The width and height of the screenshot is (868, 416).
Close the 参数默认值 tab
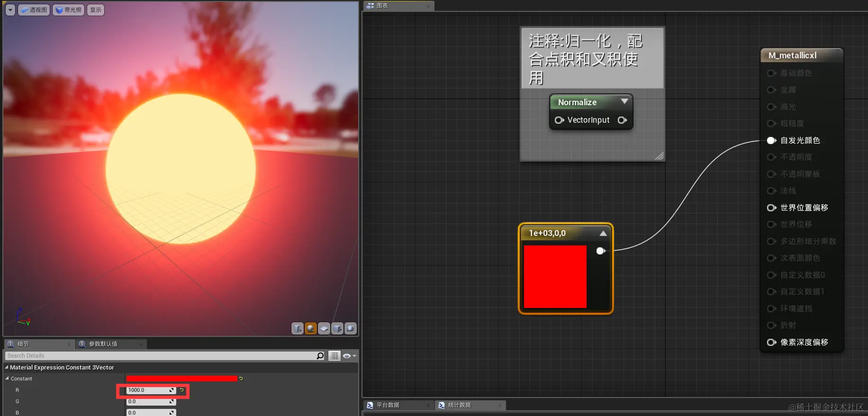pos(141,344)
